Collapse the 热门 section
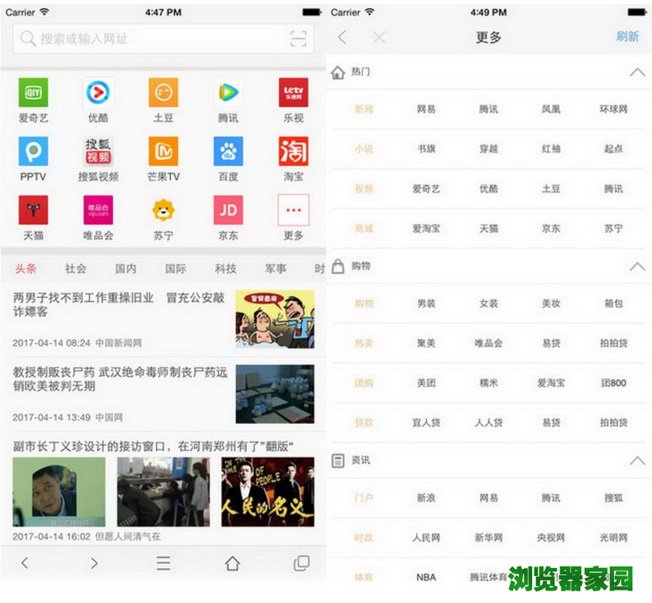 coord(636,73)
